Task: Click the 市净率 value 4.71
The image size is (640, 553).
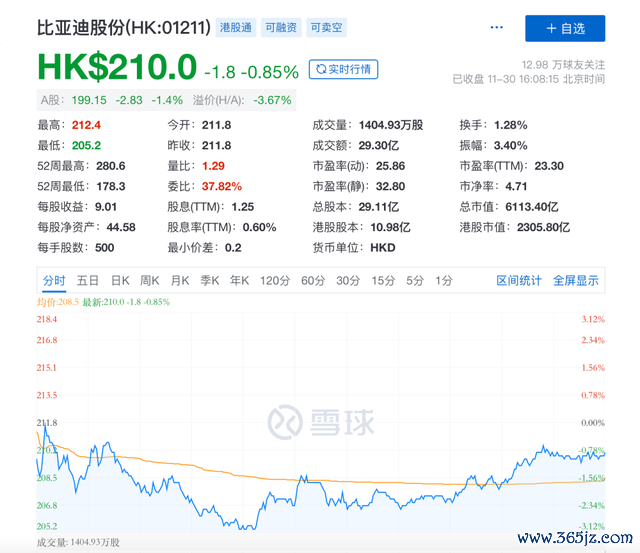Action: point(516,186)
